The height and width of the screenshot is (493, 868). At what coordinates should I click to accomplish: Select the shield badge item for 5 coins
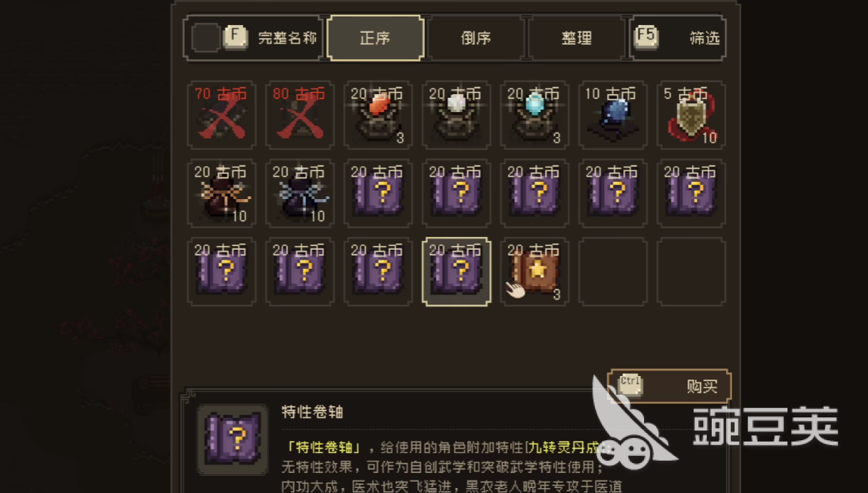click(x=692, y=115)
